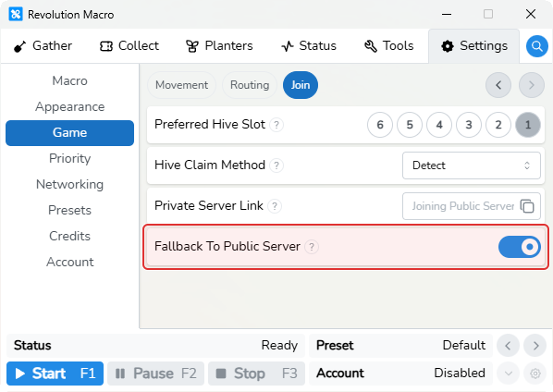Select Game settings section
Image resolution: width=553 pixels, height=392 pixels.
point(70,133)
